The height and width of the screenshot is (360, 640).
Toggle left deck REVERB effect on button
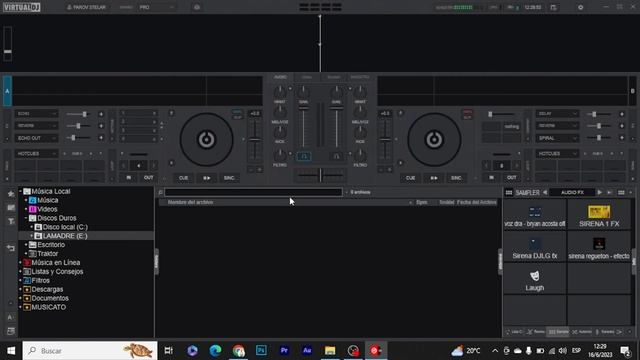[x=101, y=126]
